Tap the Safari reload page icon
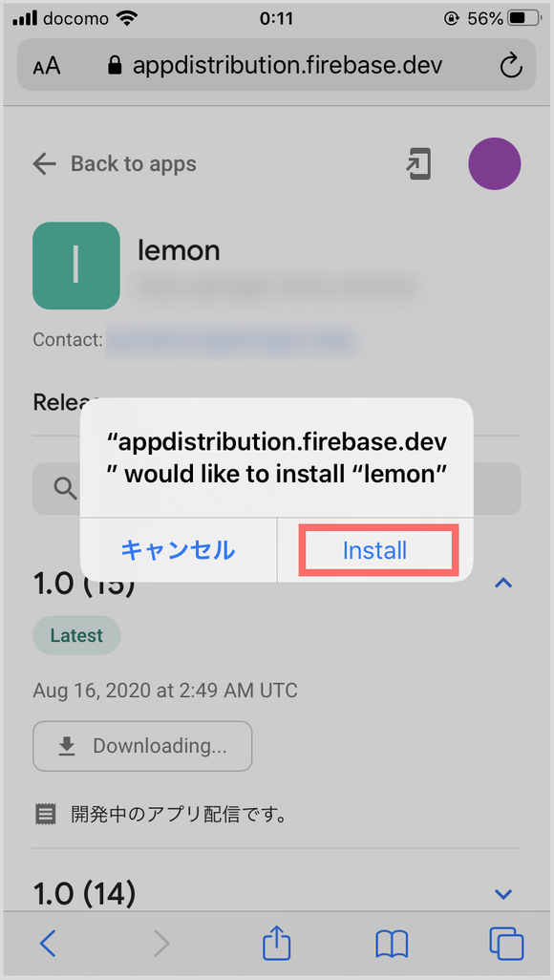The width and height of the screenshot is (554, 980). point(511,66)
